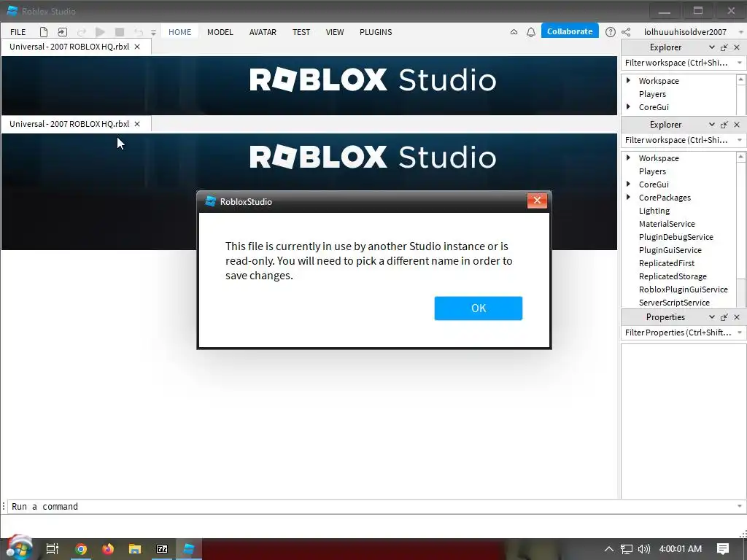
Task: Open the Properties panel options chevron
Action: [712, 317]
